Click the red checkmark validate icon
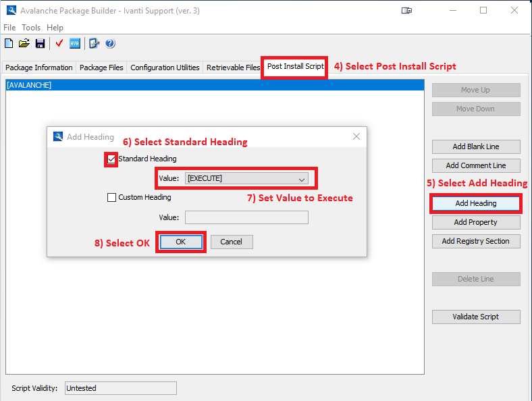Viewport: 532px width, 401px height. point(59,43)
